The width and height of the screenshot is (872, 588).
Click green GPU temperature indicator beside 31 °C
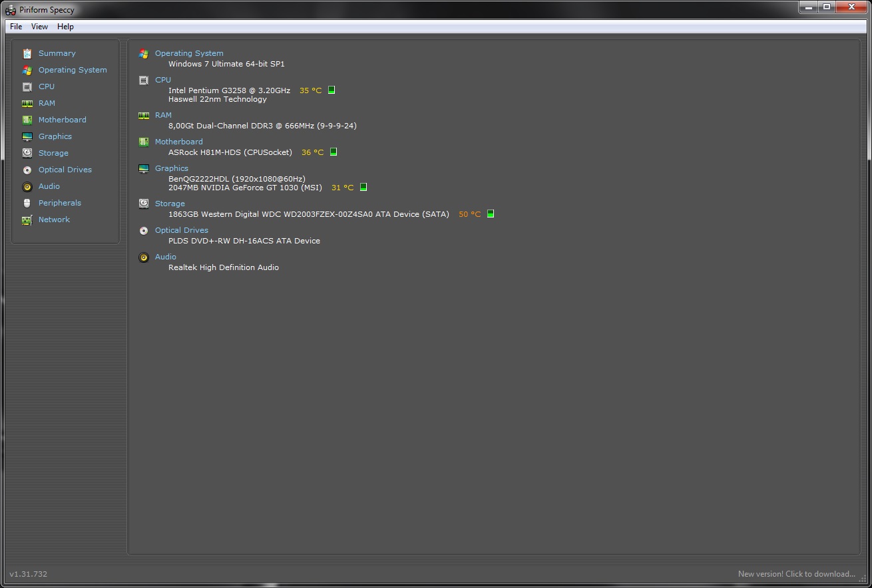(x=363, y=188)
